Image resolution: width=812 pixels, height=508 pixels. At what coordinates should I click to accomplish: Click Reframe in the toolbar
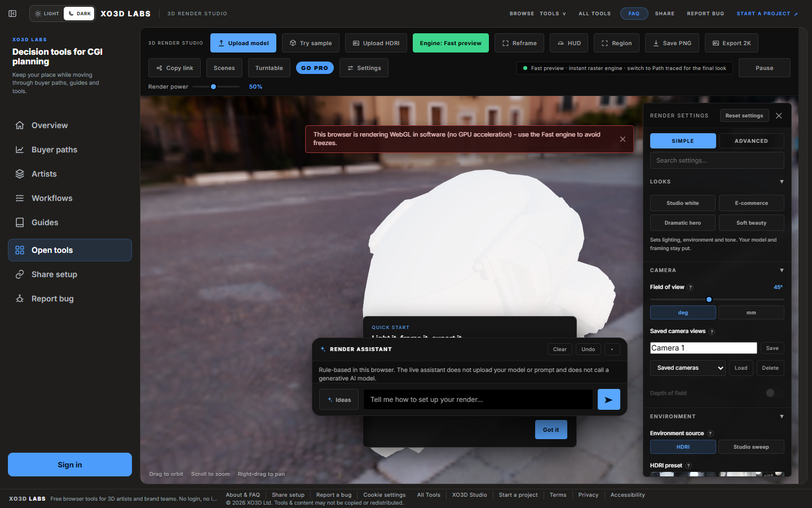(519, 43)
